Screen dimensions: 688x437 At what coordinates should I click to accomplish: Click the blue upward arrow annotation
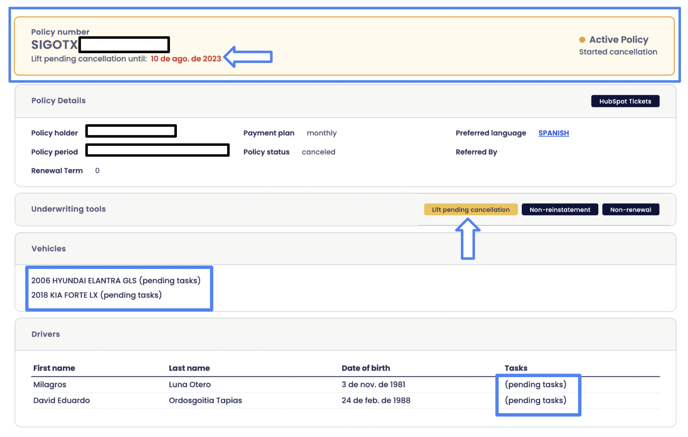[468, 240]
